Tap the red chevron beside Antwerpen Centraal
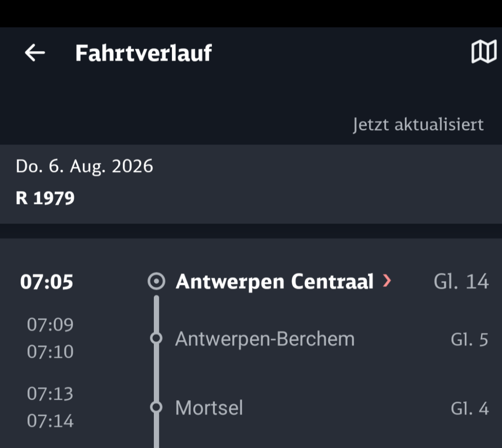The height and width of the screenshot is (448, 502). point(387,281)
